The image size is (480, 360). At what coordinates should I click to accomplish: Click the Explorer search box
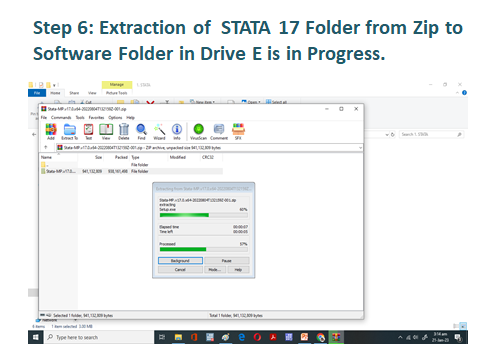click(x=431, y=134)
